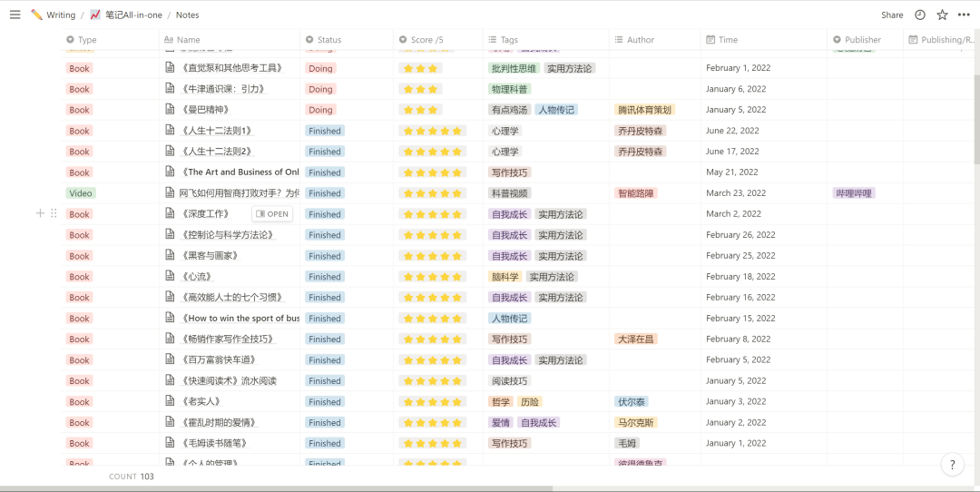Click author 智能路障
This screenshot has width=980, height=492.
tap(635, 193)
